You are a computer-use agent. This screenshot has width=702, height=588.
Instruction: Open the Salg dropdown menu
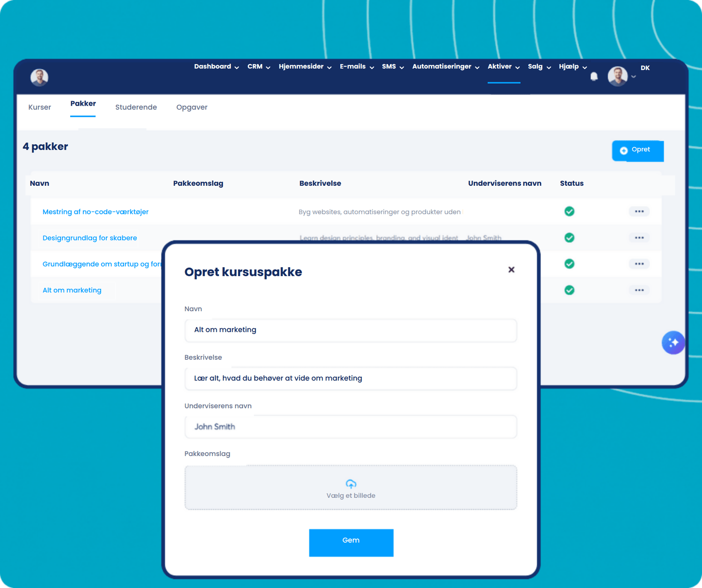pyautogui.click(x=540, y=66)
